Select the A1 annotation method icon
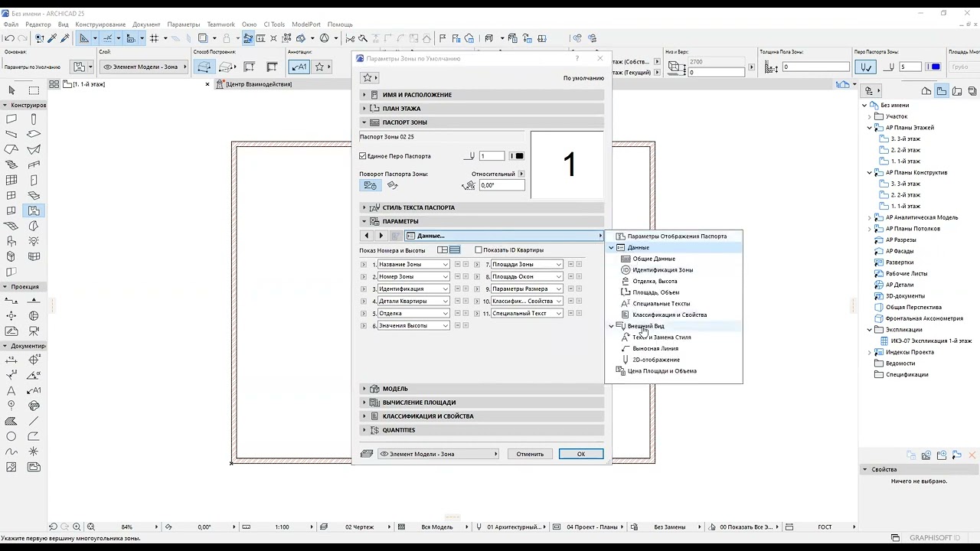980x551 pixels. pyautogui.click(x=298, y=67)
